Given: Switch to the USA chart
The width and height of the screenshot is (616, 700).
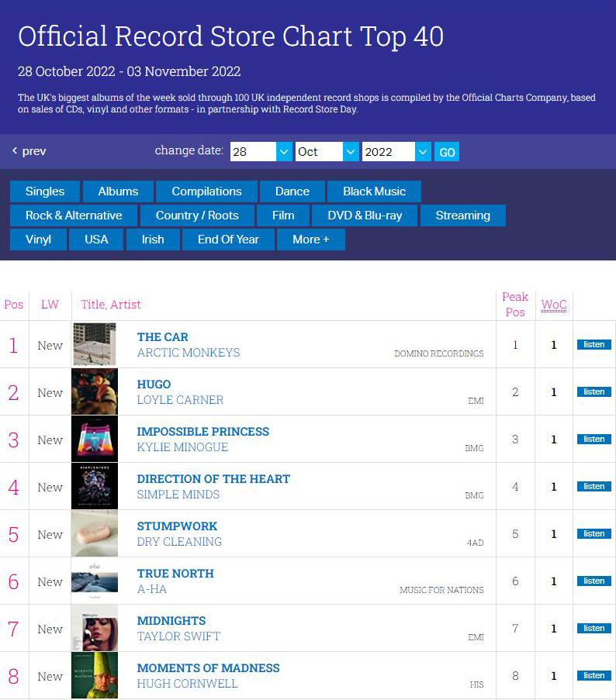Looking at the screenshot, I should 96,240.
